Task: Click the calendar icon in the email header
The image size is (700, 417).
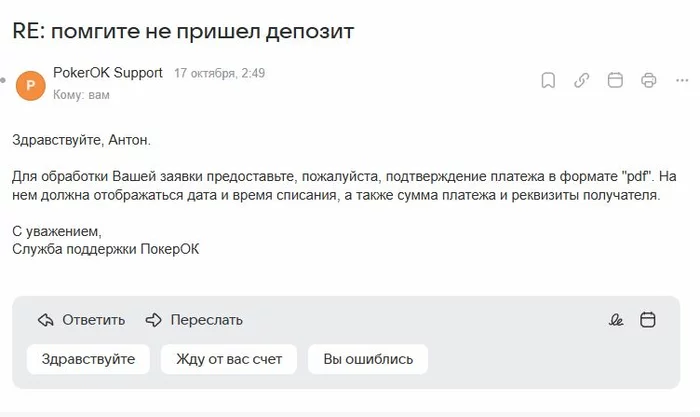Action: pyautogui.click(x=615, y=81)
